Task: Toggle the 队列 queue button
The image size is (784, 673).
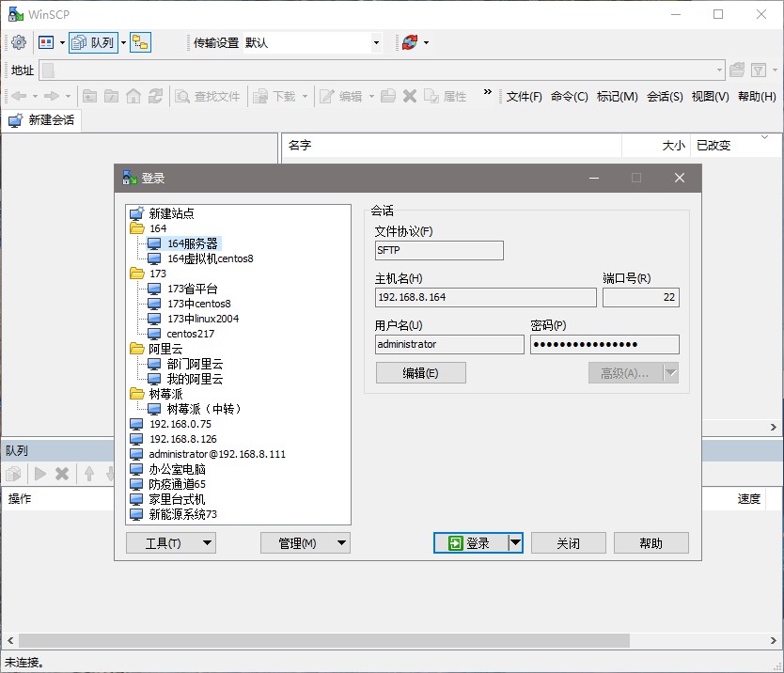Action: click(93, 42)
